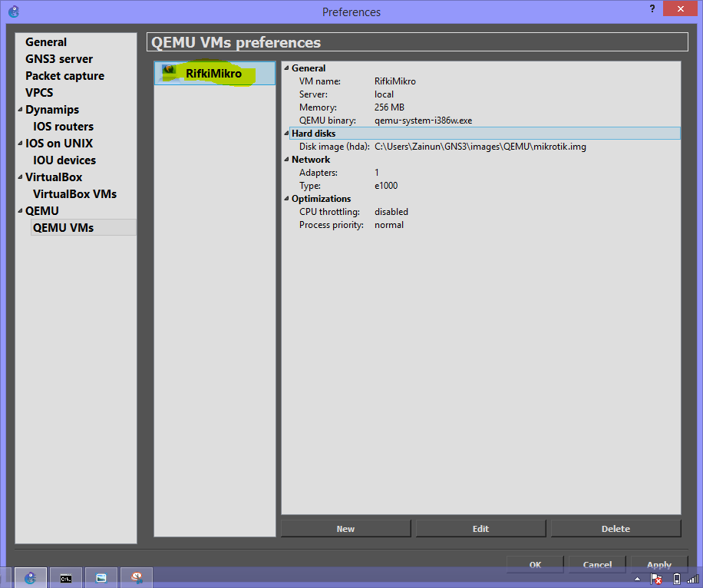This screenshot has height=588, width=703.
Task: Collapse the VirtualBox tree arrow
Action: [x=20, y=177]
